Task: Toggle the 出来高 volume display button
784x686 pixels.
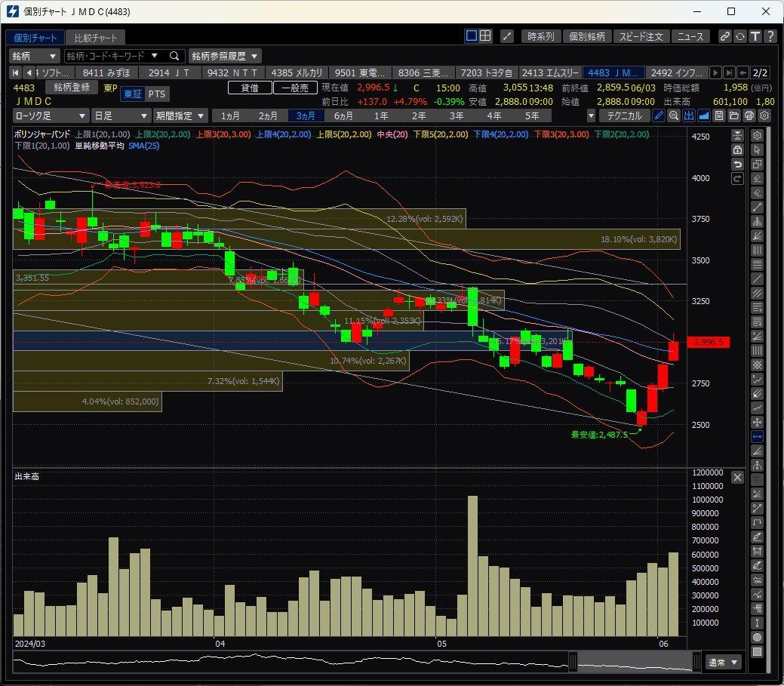Action: pos(688,115)
